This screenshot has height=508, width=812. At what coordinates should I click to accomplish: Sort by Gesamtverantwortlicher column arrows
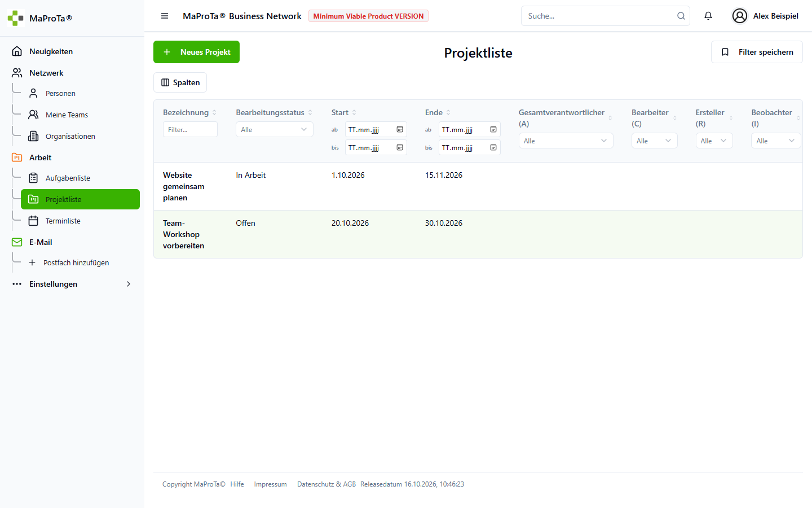pos(610,118)
